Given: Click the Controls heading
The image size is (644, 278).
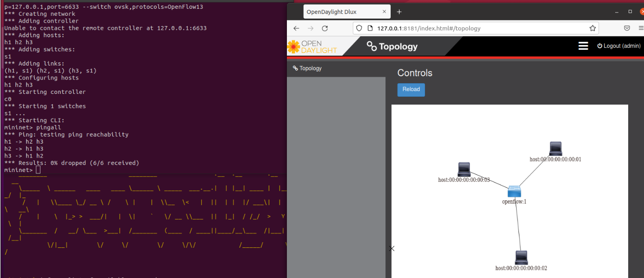Looking at the screenshot, I should tap(415, 73).
